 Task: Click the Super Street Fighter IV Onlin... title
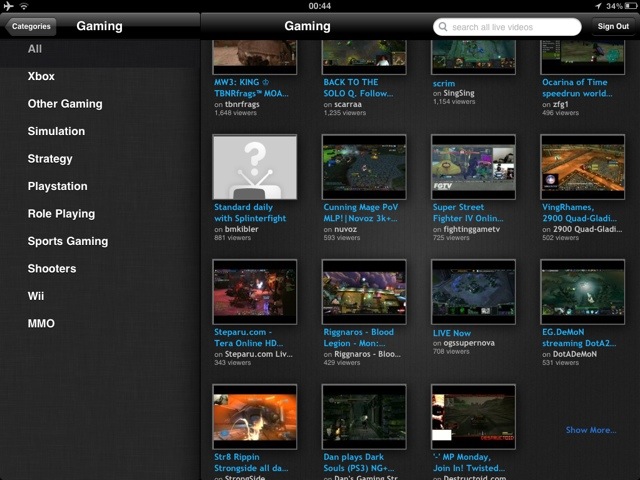click(x=468, y=213)
